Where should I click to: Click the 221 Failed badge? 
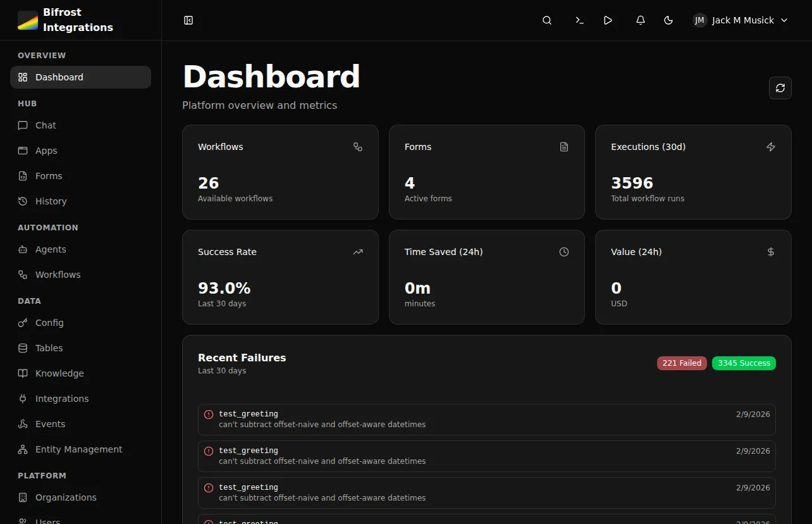pos(682,363)
